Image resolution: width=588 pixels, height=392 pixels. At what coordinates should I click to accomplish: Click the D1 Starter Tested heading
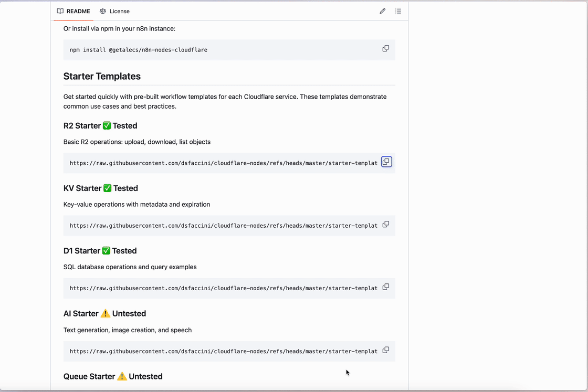coord(100,251)
